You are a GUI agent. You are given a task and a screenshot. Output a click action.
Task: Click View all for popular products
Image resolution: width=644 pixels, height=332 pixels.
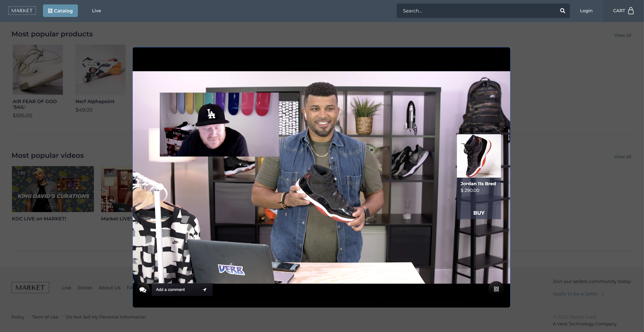click(x=622, y=35)
